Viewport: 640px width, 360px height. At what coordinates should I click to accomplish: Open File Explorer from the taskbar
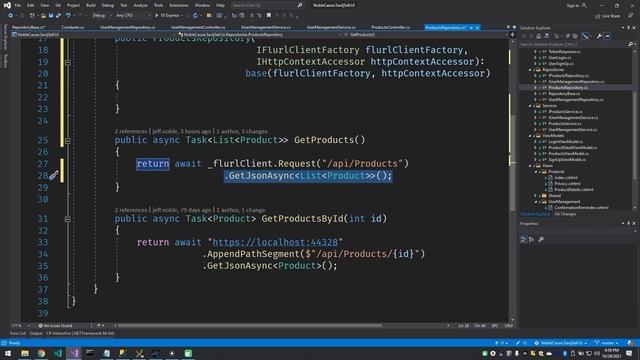click(25, 353)
